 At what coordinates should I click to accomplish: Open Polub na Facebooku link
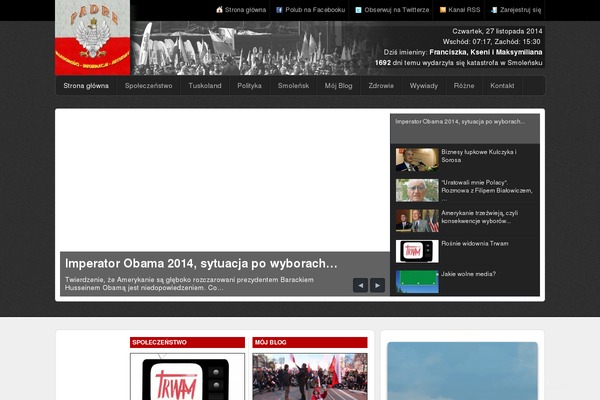pos(315,10)
